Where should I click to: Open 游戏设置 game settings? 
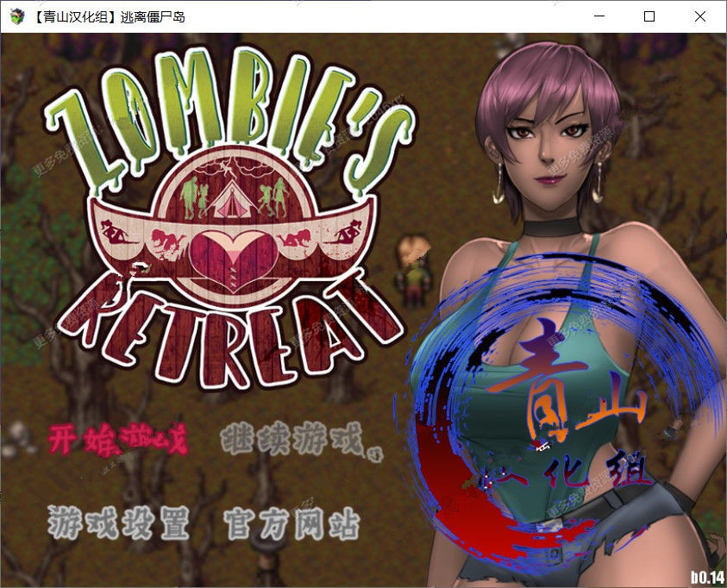coord(119,523)
